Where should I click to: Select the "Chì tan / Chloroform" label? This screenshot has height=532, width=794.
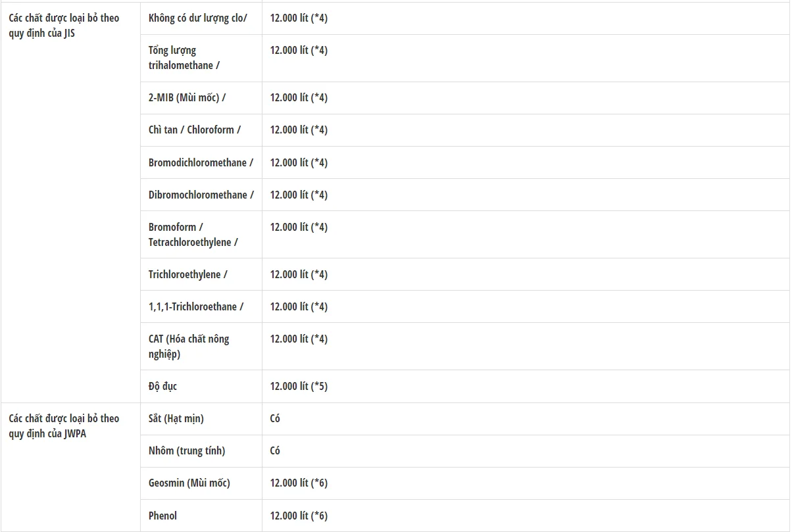click(x=194, y=130)
